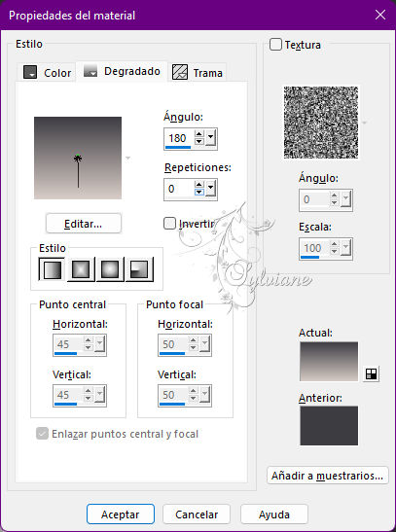Select the rectangular gradient style icon
396x532 pixels.
coord(81,269)
